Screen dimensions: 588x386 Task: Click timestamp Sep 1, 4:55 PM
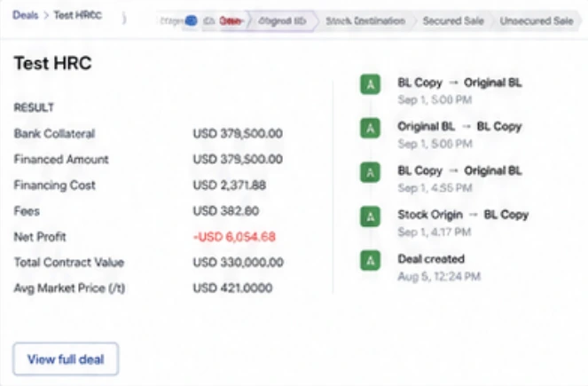pos(435,188)
